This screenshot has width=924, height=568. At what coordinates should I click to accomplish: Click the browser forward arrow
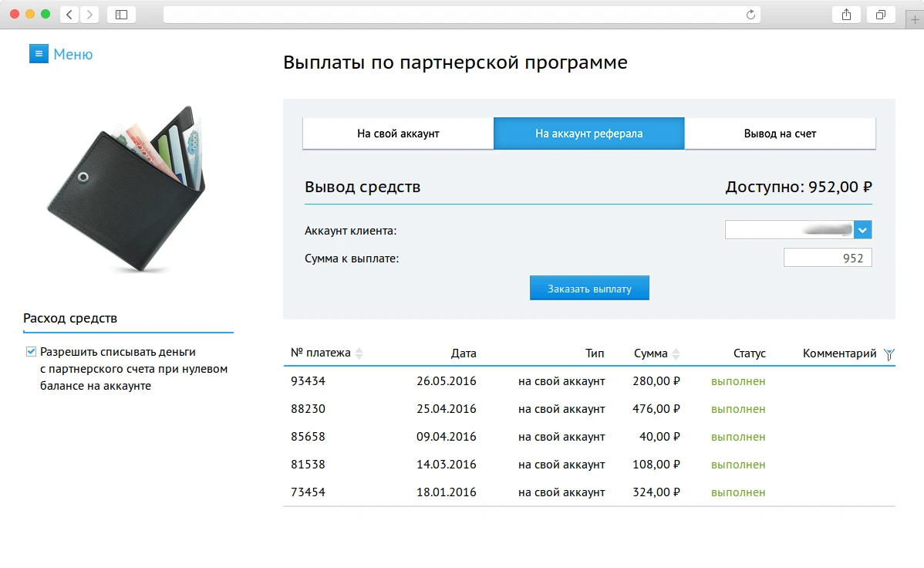click(89, 14)
